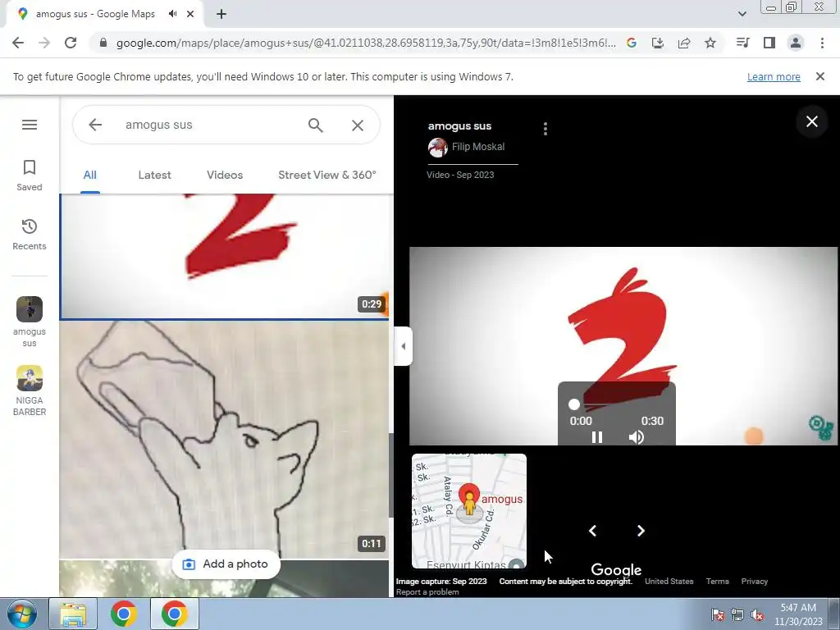Image resolution: width=840 pixels, height=630 pixels.
Task: Open the media controls toolbar icon
Action: tap(743, 43)
